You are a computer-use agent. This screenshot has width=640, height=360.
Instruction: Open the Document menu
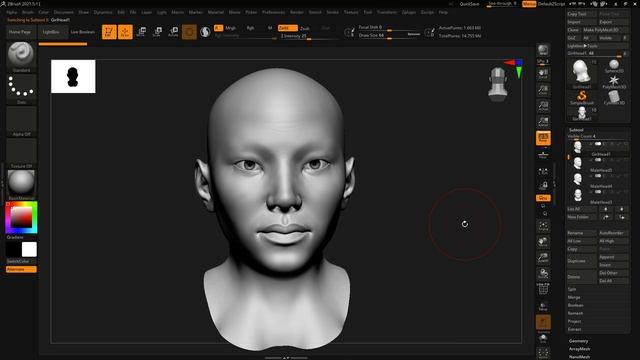(64, 12)
